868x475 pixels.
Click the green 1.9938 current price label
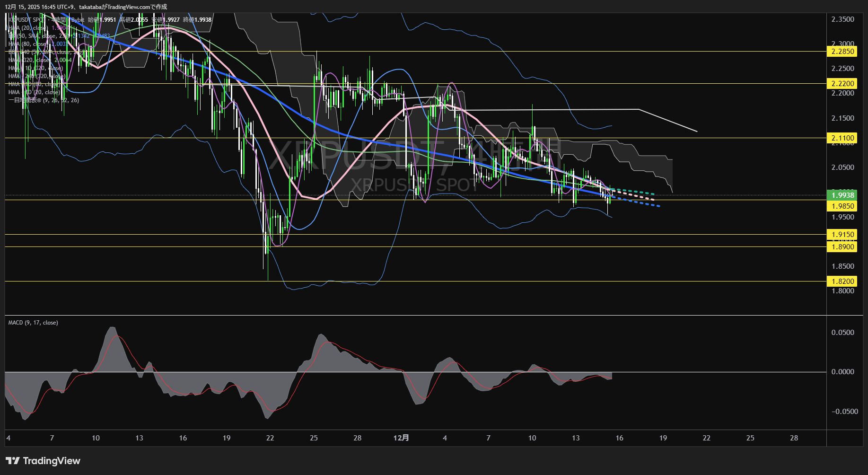pos(842,195)
